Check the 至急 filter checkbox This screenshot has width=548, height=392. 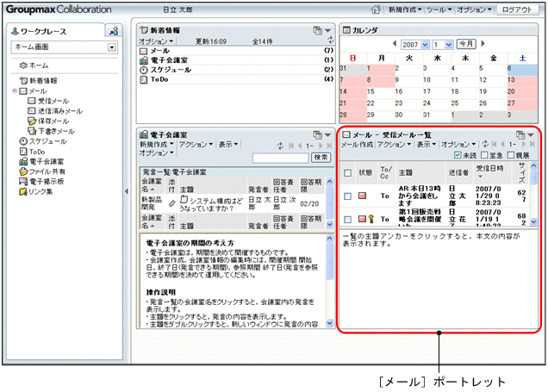(x=484, y=155)
